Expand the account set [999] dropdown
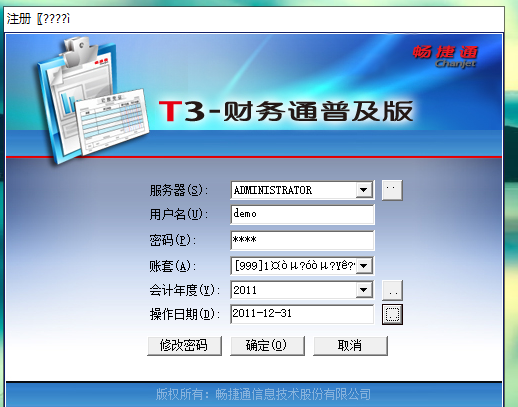518x407 pixels. tap(364, 266)
